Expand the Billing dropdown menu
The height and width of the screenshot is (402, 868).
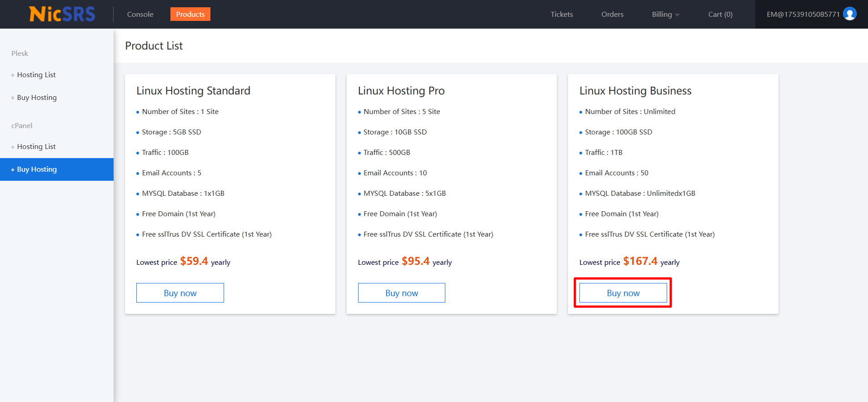pyautogui.click(x=665, y=14)
